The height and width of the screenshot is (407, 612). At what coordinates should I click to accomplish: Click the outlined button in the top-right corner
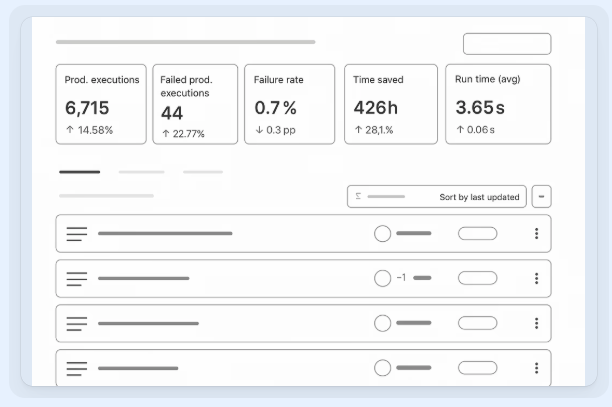pos(506,44)
